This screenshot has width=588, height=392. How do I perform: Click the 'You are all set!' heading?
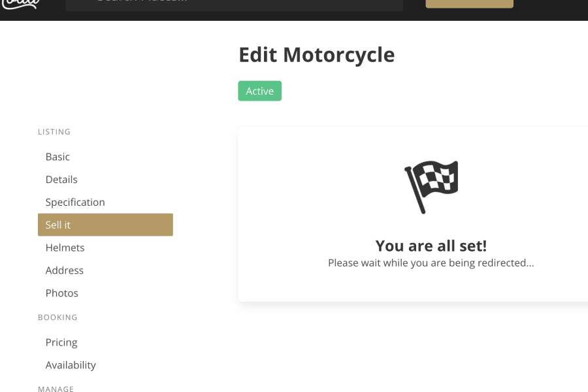[x=431, y=246]
